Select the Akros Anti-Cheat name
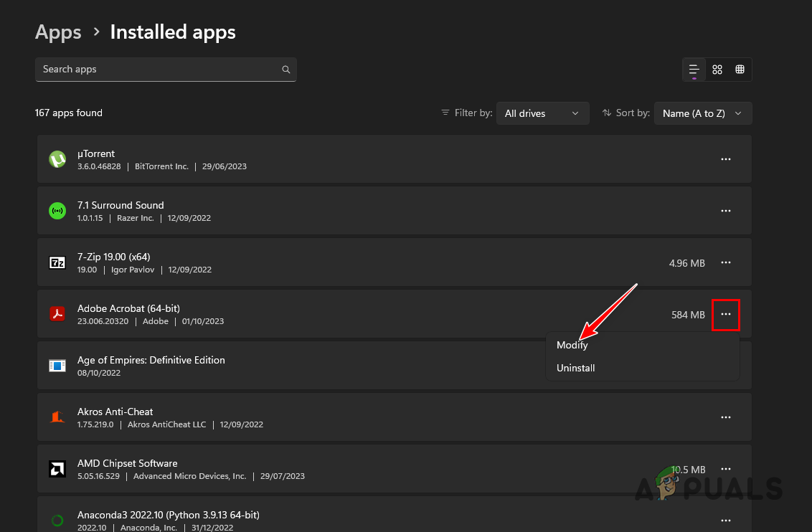The image size is (812, 532). [x=115, y=412]
